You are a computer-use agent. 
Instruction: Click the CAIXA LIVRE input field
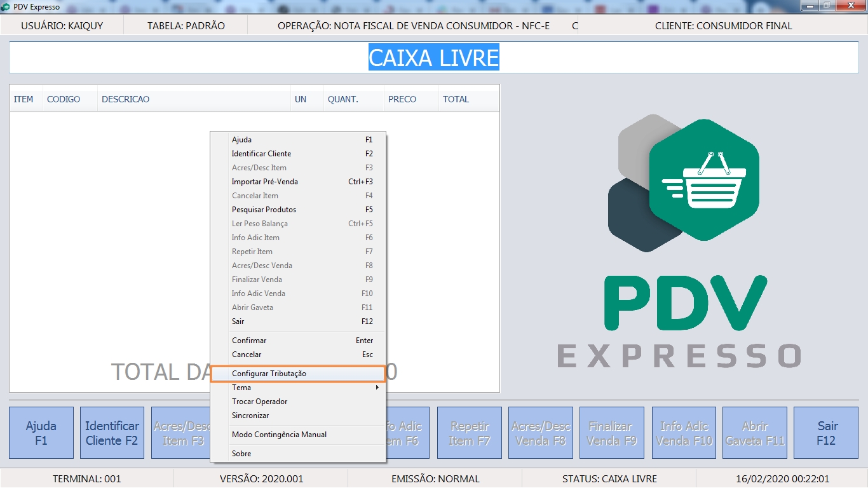pos(434,58)
